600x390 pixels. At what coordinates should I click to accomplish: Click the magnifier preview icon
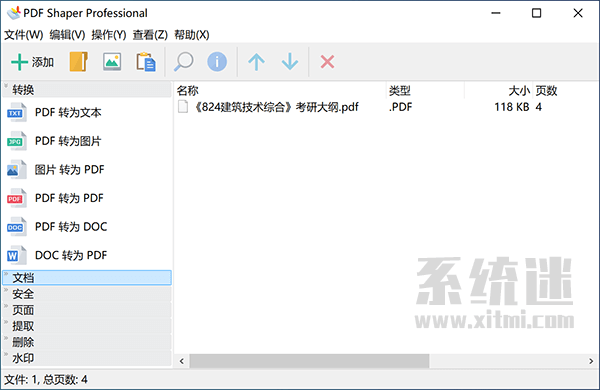183,62
